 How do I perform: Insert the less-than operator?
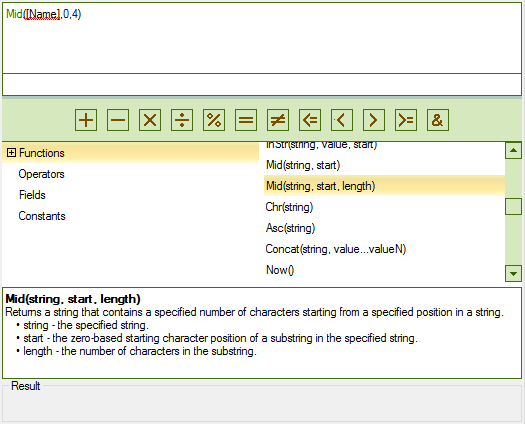click(342, 120)
